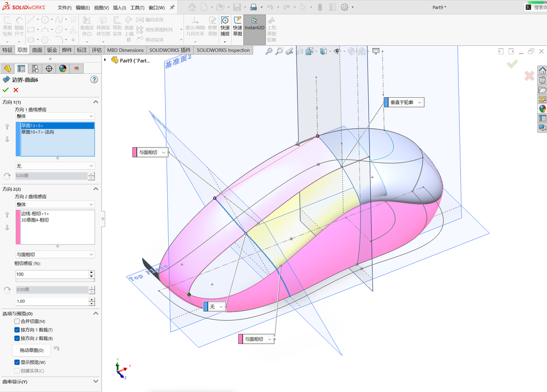Click the Previous View icon
The image size is (547, 392).
pyautogui.click(x=289, y=51)
